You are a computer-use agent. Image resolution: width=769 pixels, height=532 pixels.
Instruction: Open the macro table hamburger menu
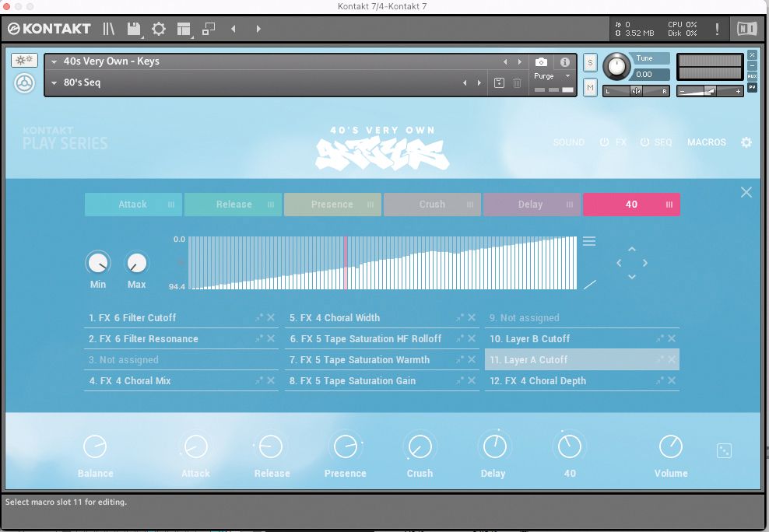589,241
